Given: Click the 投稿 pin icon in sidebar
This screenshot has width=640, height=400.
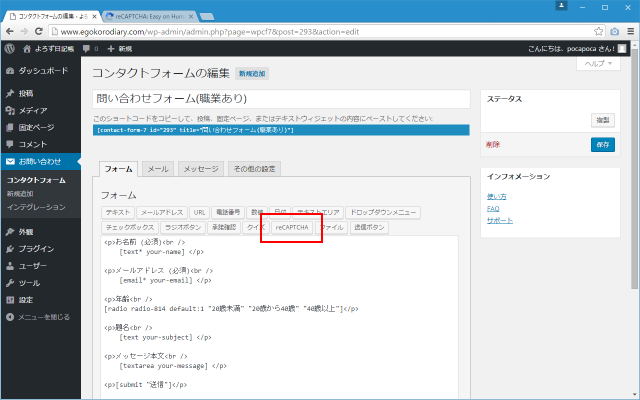Looking at the screenshot, I should (10, 93).
